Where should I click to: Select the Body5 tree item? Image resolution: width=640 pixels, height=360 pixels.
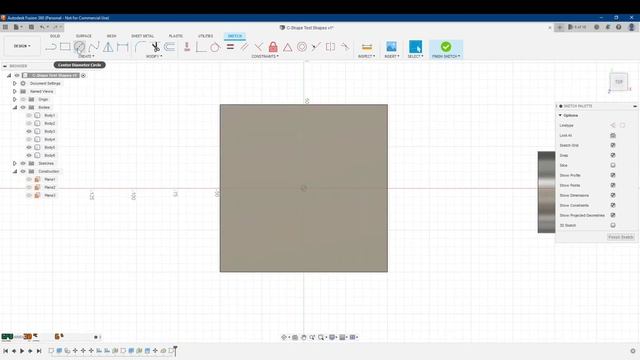(x=49, y=147)
